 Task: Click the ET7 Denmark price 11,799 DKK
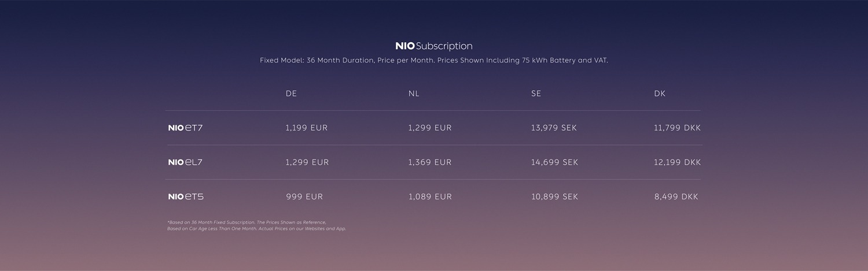pyautogui.click(x=677, y=128)
